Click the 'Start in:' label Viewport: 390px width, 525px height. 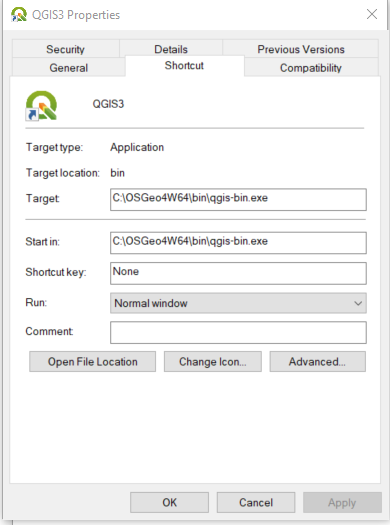42,241
